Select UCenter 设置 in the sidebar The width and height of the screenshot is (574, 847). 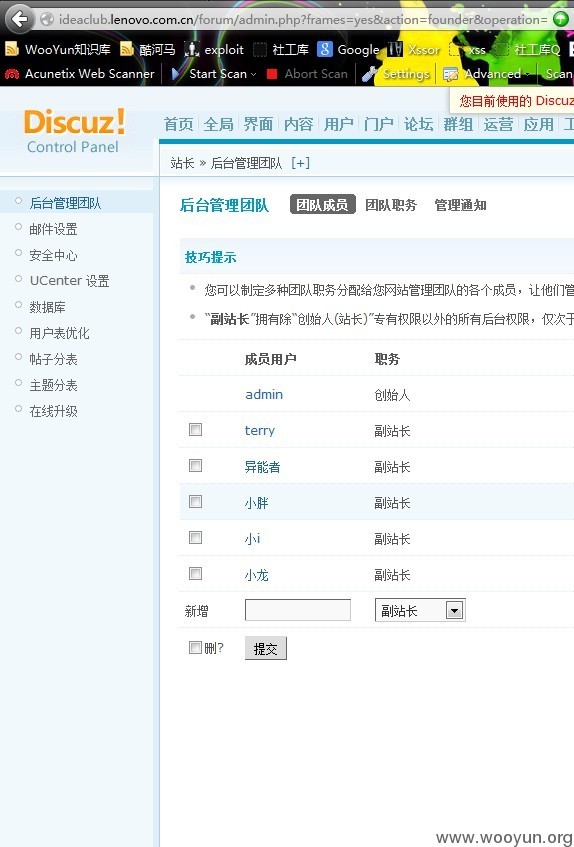coord(69,281)
